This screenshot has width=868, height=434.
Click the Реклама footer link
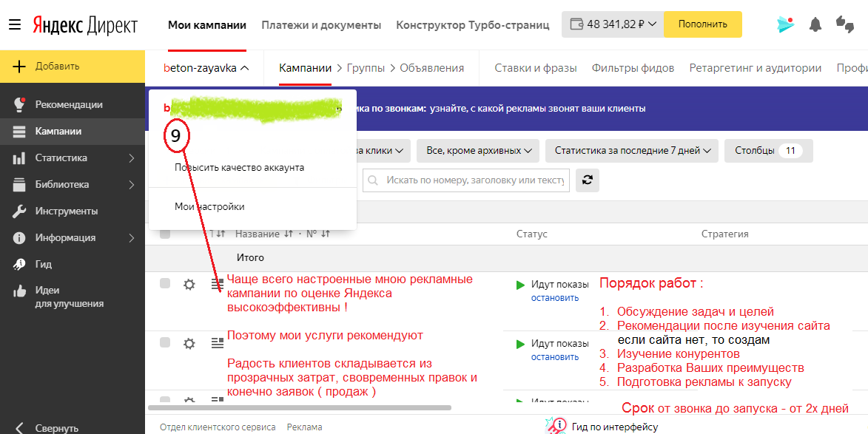tap(304, 427)
